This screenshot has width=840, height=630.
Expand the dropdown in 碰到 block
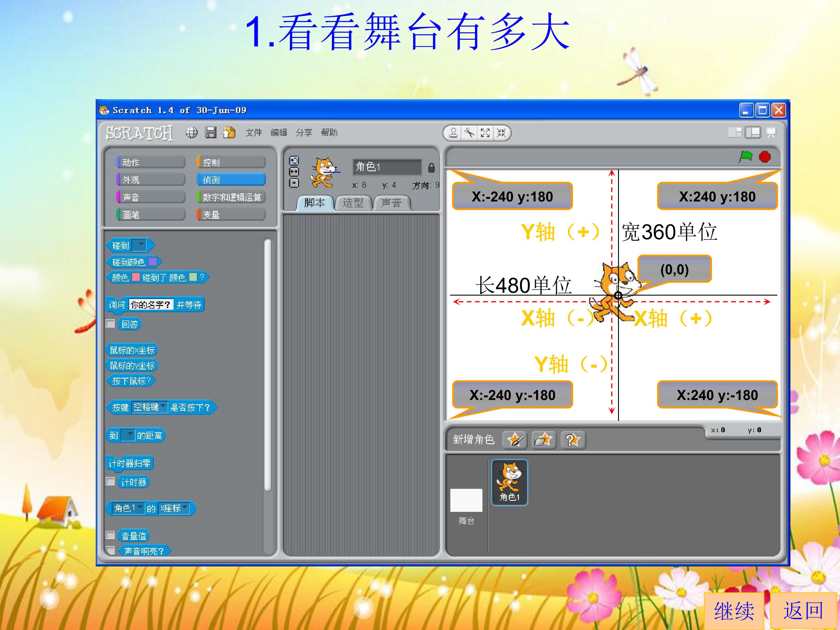point(139,245)
